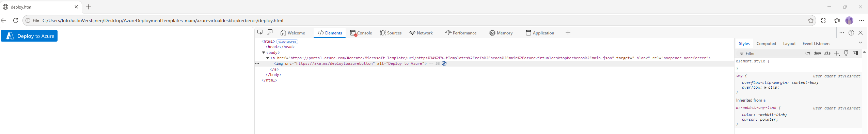The height and width of the screenshot is (134, 868).
Task: Open the Application tab
Action: coord(540,33)
